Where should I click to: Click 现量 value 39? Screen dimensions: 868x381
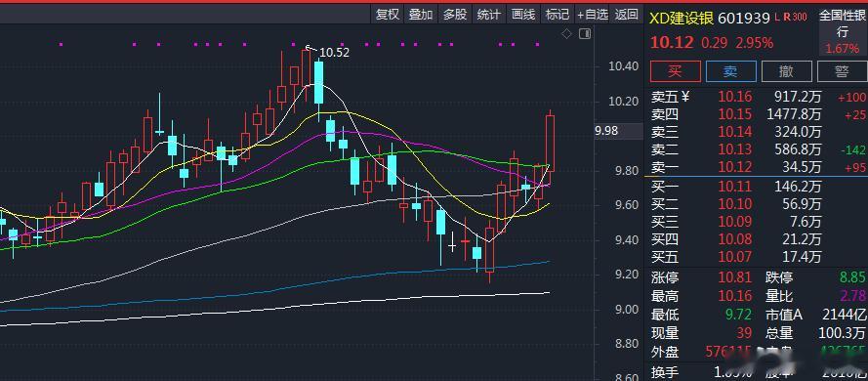(745, 333)
